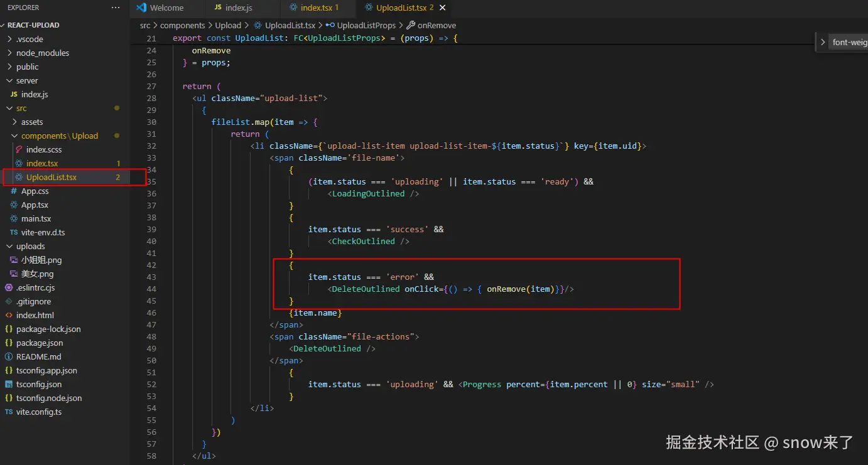Click the braces icon beside package.json

click(9, 343)
